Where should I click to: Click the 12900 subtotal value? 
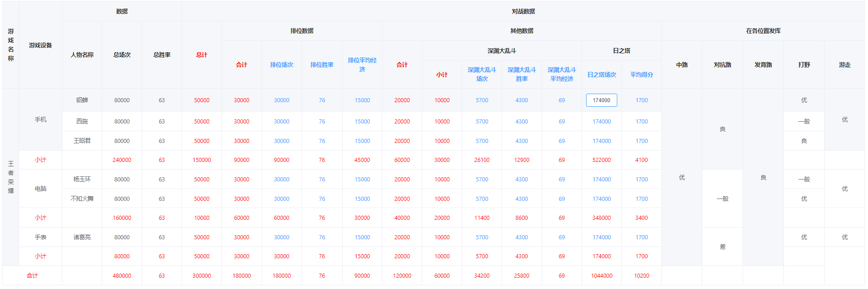pos(521,160)
